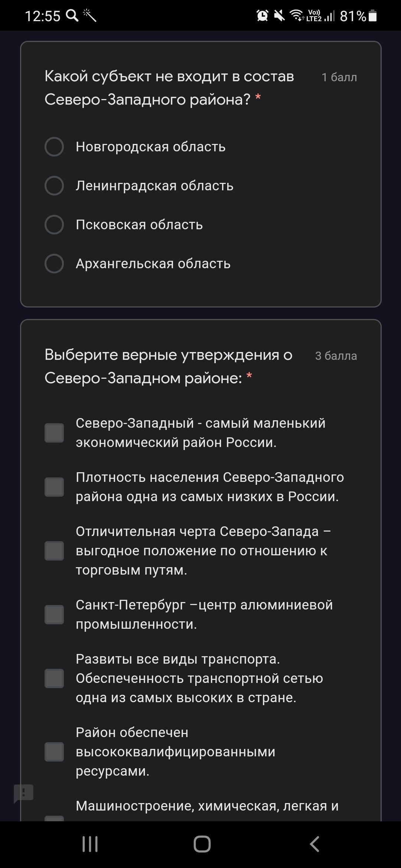The width and height of the screenshot is (401, 868).
Task: Check 'самый маленький экономический район' statement
Action: (54, 433)
